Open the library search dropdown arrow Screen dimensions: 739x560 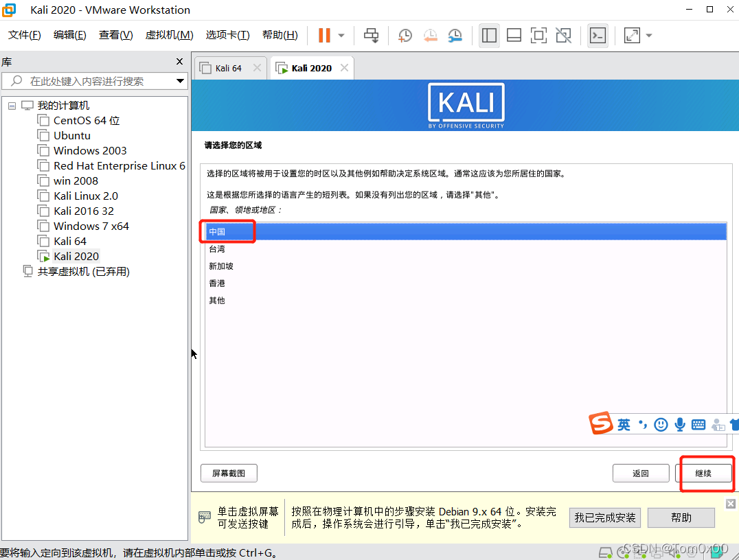[x=180, y=81]
